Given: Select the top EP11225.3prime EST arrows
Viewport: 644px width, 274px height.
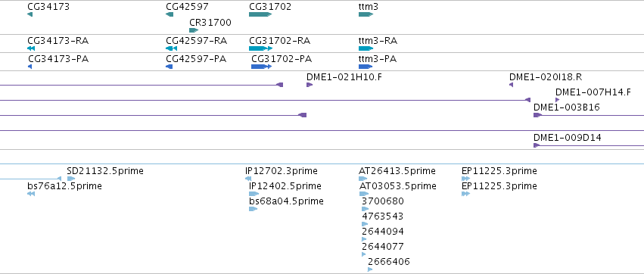Looking at the screenshot, I should click(x=465, y=179).
